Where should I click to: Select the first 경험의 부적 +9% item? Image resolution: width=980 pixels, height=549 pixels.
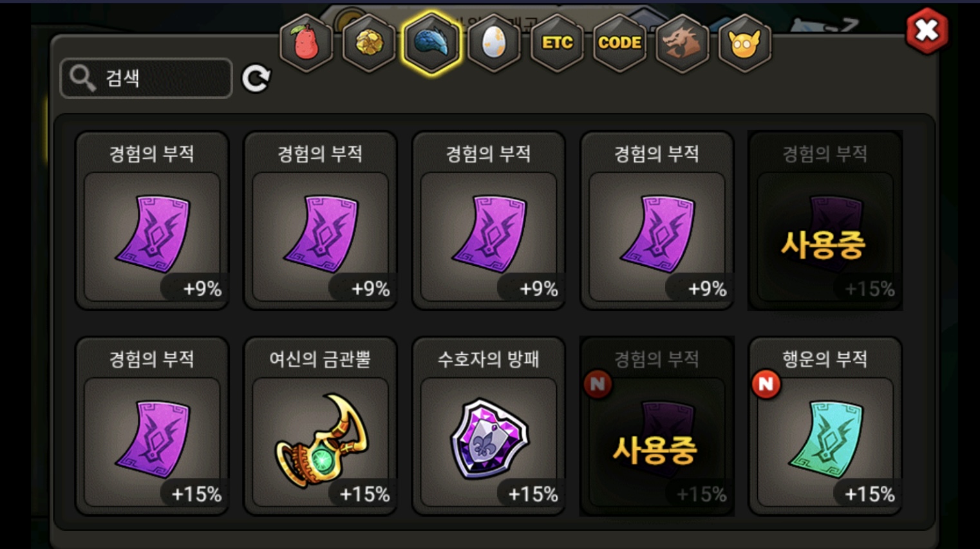(152, 221)
